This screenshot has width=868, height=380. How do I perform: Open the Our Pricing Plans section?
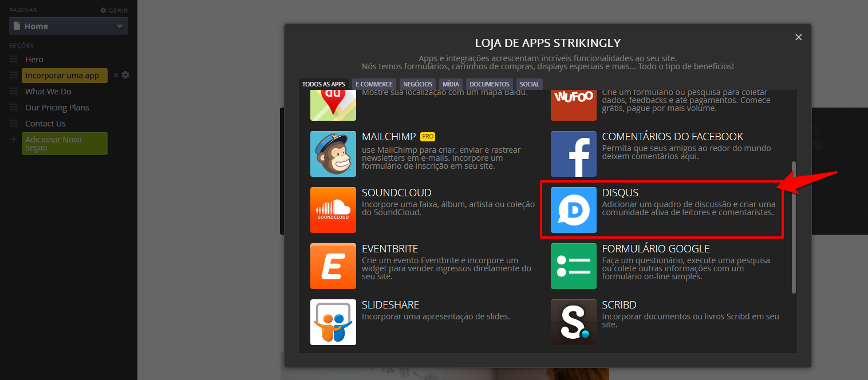click(57, 108)
